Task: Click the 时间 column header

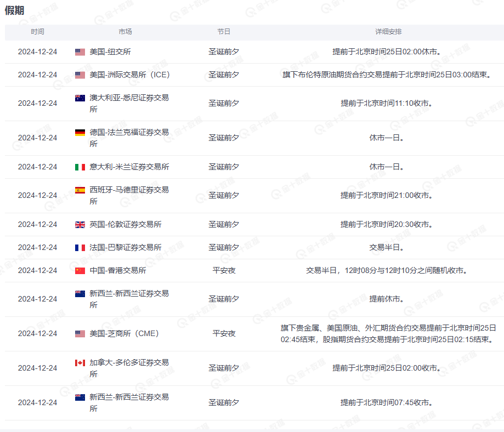Action: 37,32
